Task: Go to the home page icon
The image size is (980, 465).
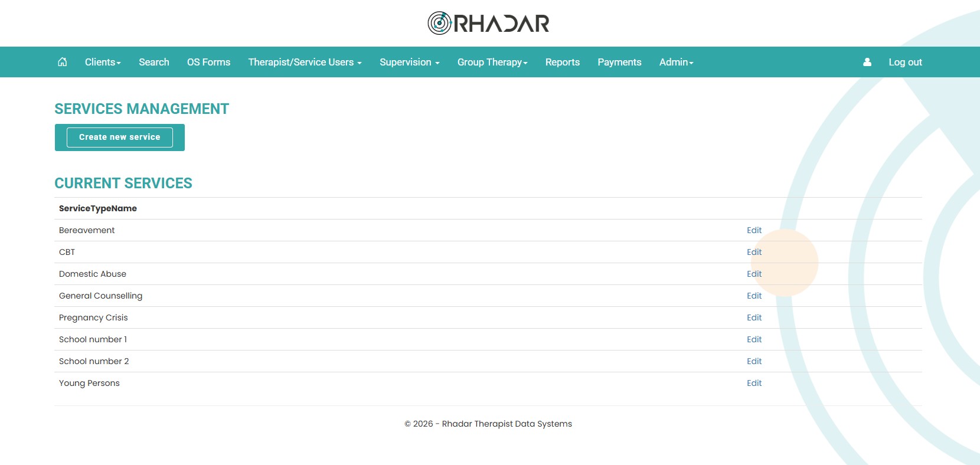Action: pyautogui.click(x=63, y=62)
